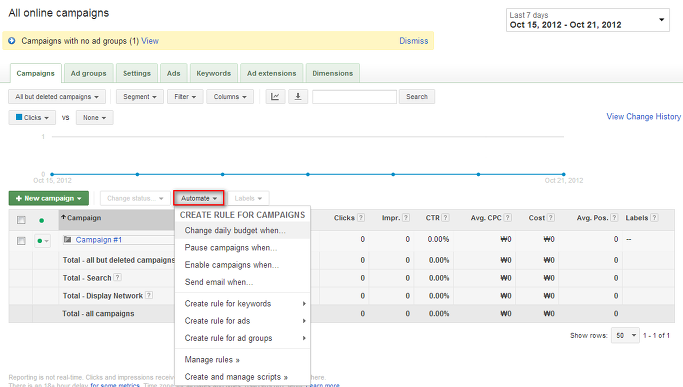This screenshot has width=683, height=387.
Task: Expand Create rule for keywords submenu
Action: point(243,304)
